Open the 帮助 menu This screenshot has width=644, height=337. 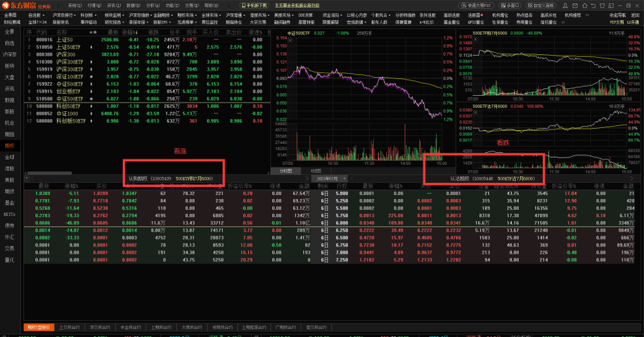(x=211, y=5)
